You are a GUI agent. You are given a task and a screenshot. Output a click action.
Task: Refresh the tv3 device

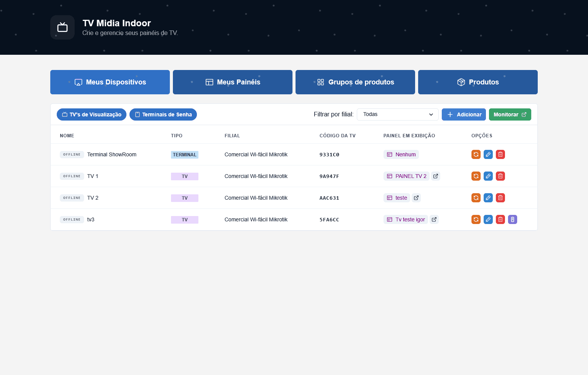pos(476,219)
